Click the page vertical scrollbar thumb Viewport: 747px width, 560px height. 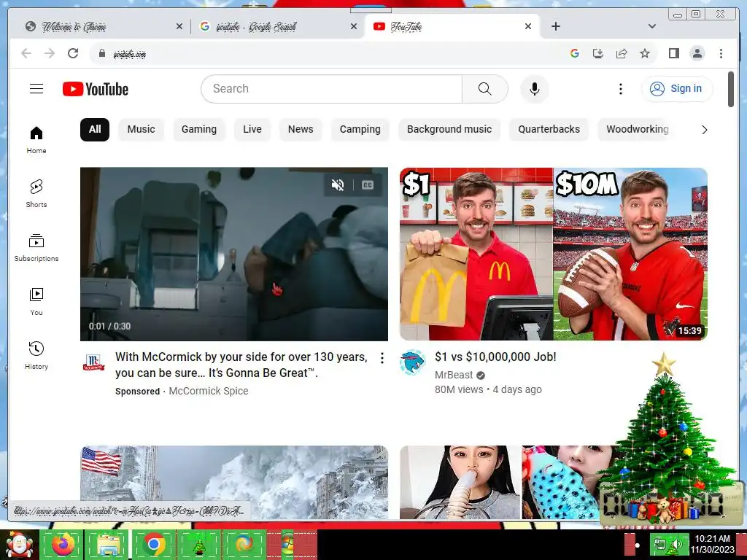click(x=731, y=90)
